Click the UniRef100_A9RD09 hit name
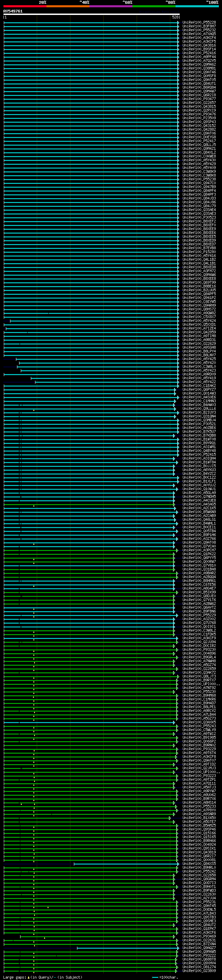The height and width of the screenshot is (980, 222). [x=199, y=374]
